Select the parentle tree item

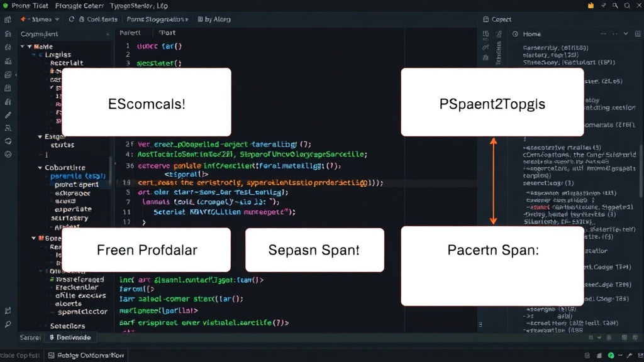pyautogui.click(x=78, y=176)
